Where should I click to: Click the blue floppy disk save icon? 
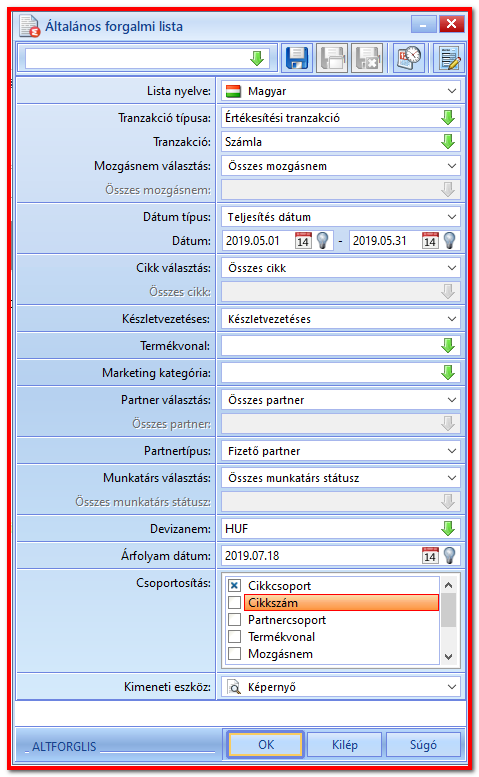tap(297, 58)
